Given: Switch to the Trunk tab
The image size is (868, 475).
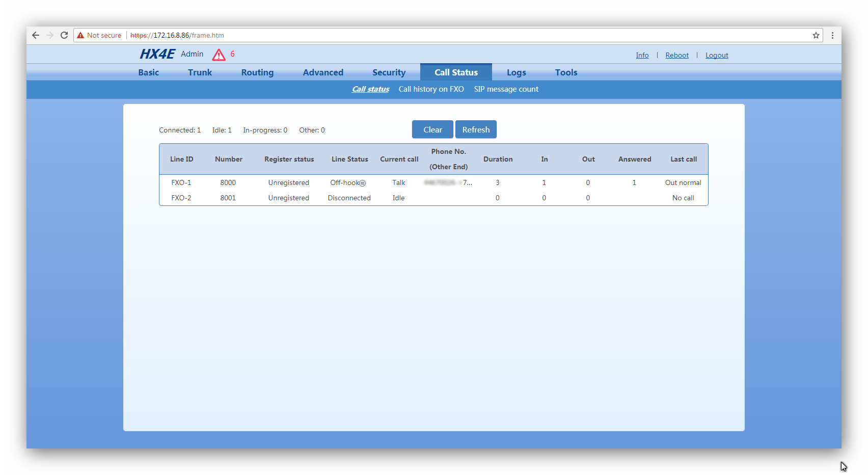Looking at the screenshot, I should pos(200,72).
